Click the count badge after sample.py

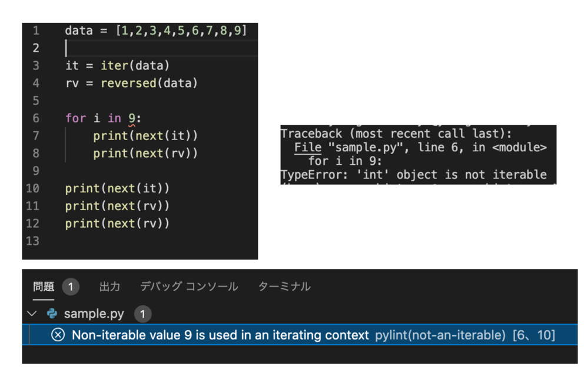click(142, 314)
